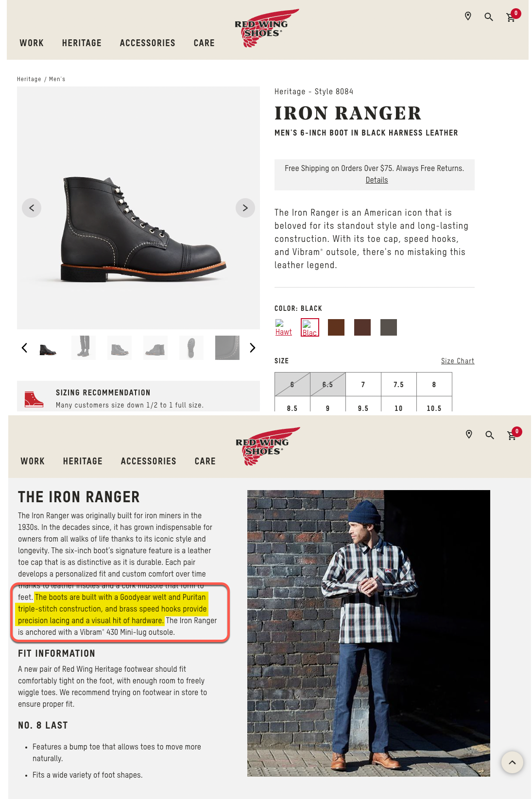
Task: Open the store locator pin icon in top header
Action: 468,17
